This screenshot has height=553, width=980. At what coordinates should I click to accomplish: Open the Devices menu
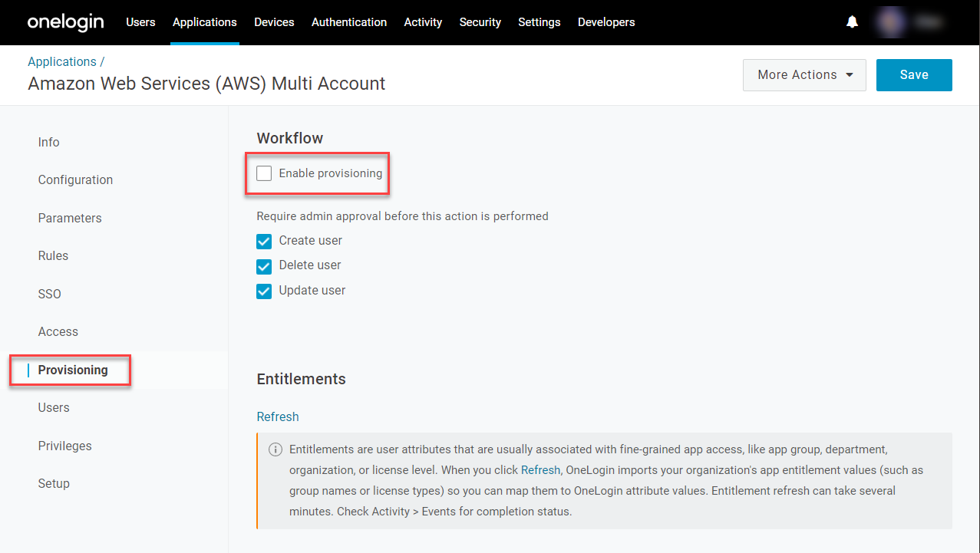tap(274, 22)
